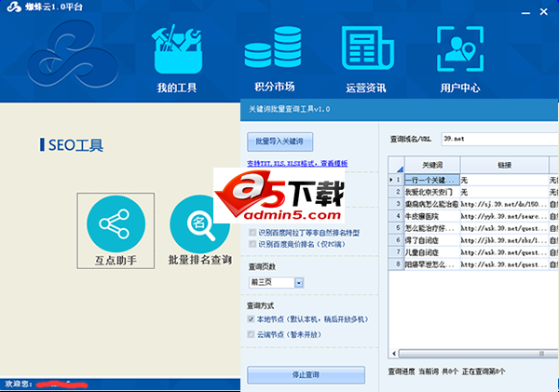This screenshot has height=392, width=559.
Task: Enable 识别百度阿拉丁等非自然排名特型 checkbox
Action: coord(251,232)
